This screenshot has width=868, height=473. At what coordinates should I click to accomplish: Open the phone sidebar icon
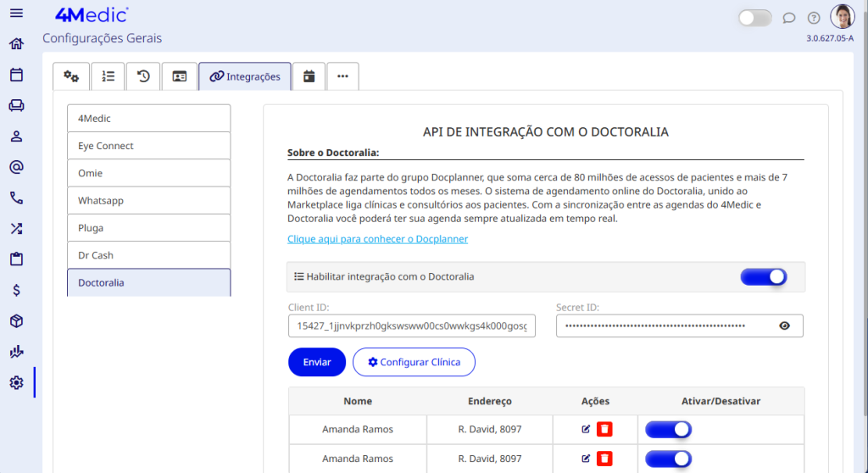(x=17, y=198)
